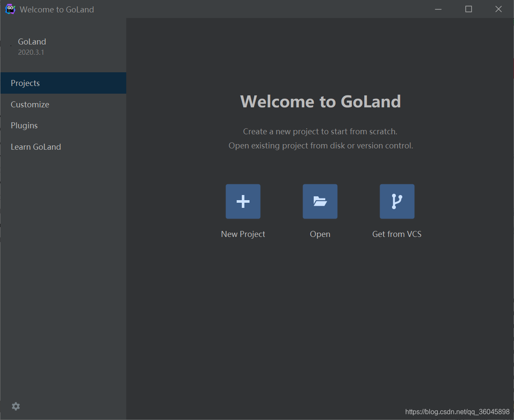Screen dimensions: 514x420
Task: Click the Open folder icon
Action: pos(320,201)
